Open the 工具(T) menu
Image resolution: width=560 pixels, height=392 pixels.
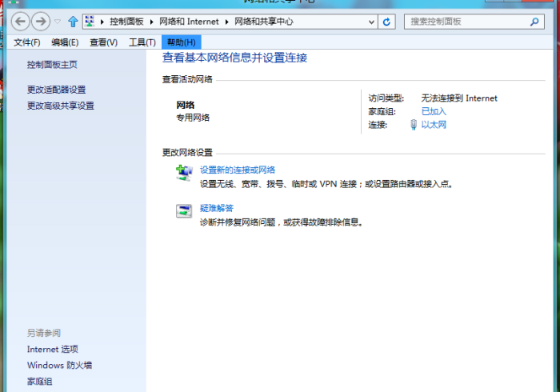coord(142,42)
